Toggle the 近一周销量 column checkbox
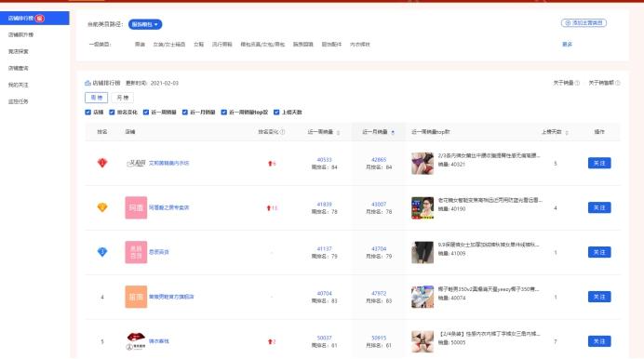The image size is (644, 359). [146, 112]
